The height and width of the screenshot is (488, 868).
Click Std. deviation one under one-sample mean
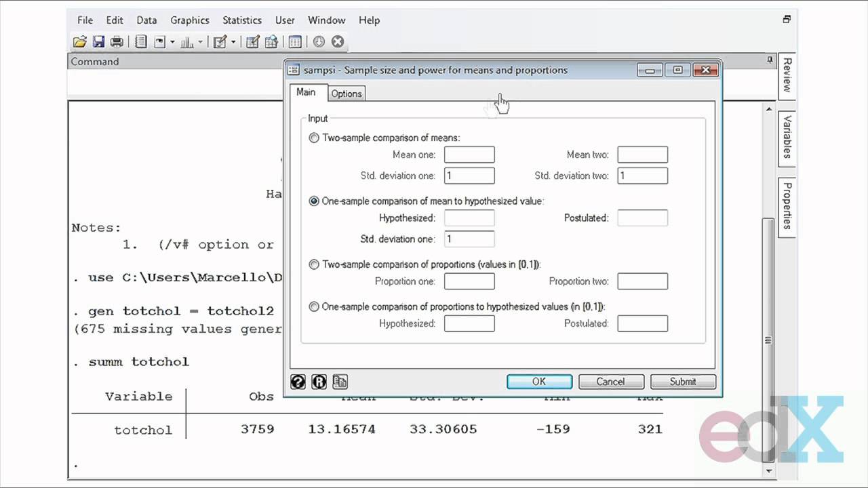(x=469, y=239)
